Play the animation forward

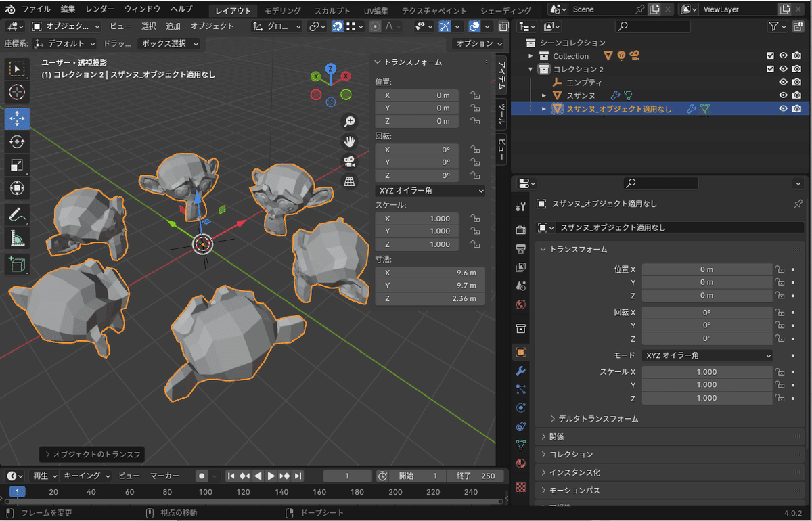point(271,476)
